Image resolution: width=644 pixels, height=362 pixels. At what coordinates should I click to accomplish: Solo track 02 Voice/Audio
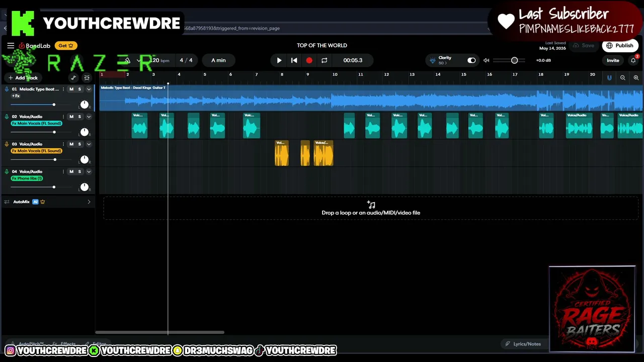coord(79,117)
